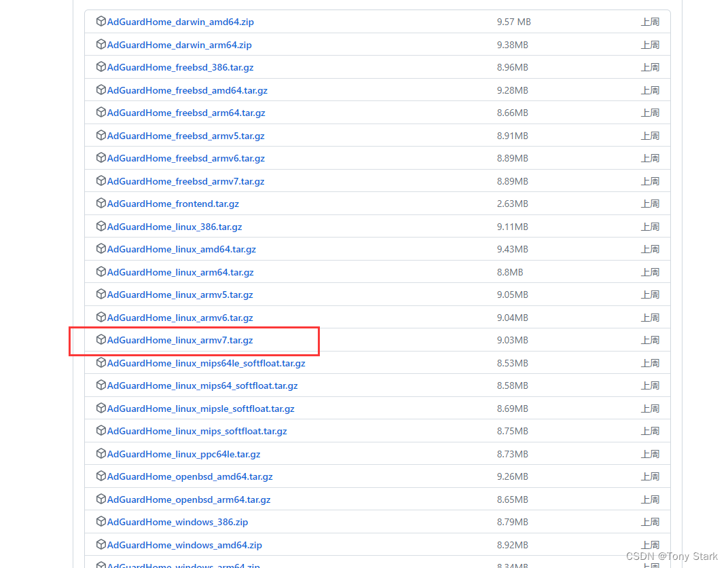Click package icon beside AdGuardHome_linux_amd64.tar.gz
The image size is (728, 568).
point(101,249)
